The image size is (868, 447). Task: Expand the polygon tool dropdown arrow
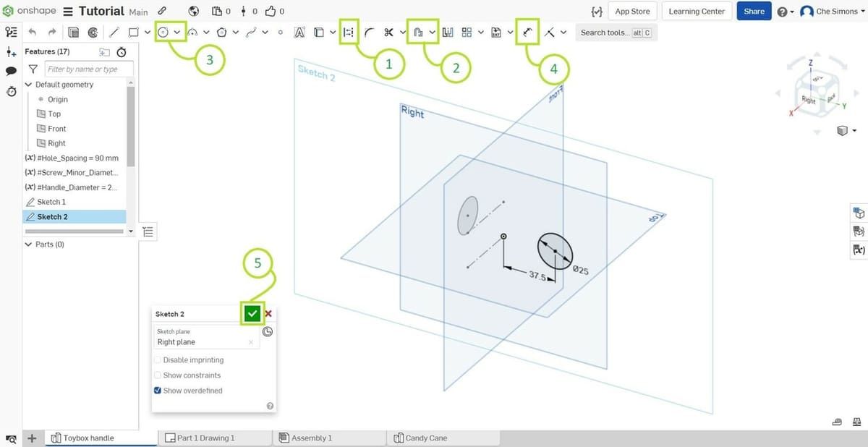pos(236,32)
